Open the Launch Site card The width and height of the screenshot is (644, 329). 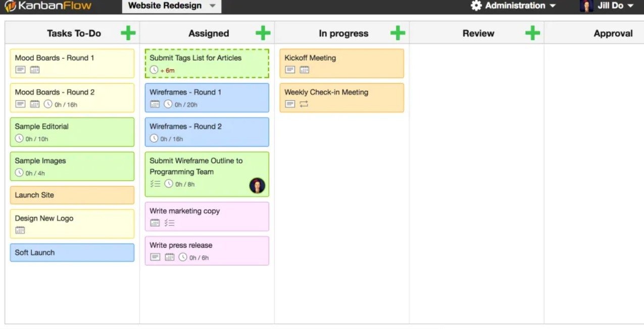tap(72, 195)
